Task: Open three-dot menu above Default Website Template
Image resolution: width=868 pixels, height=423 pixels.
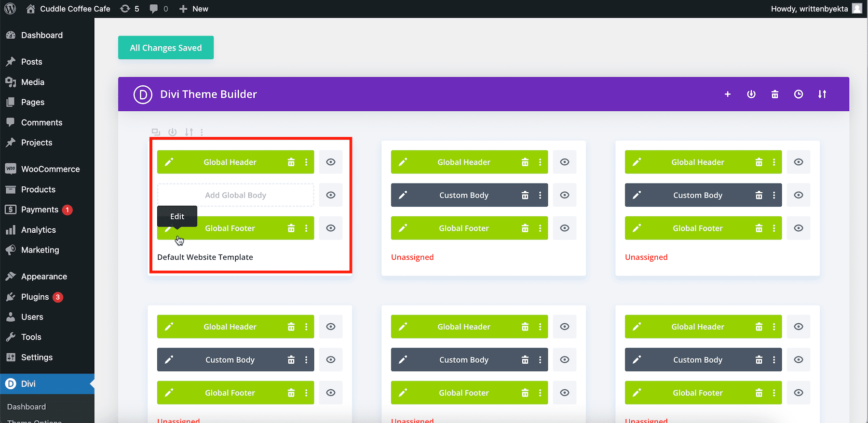Action: pos(202,132)
